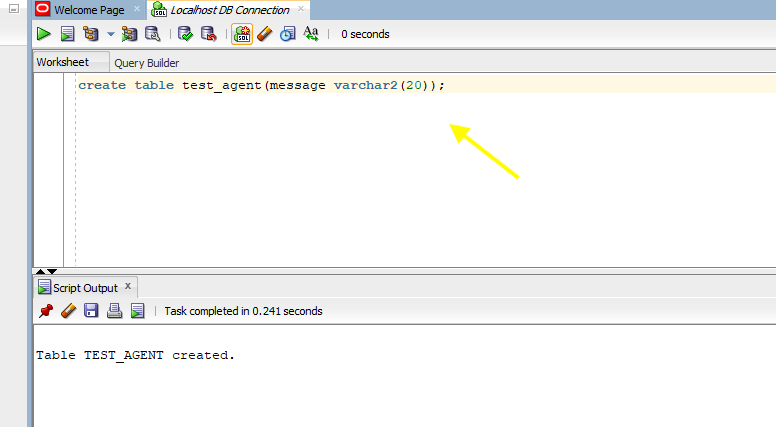Click the '0 seconds' timer text

pyautogui.click(x=365, y=34)
